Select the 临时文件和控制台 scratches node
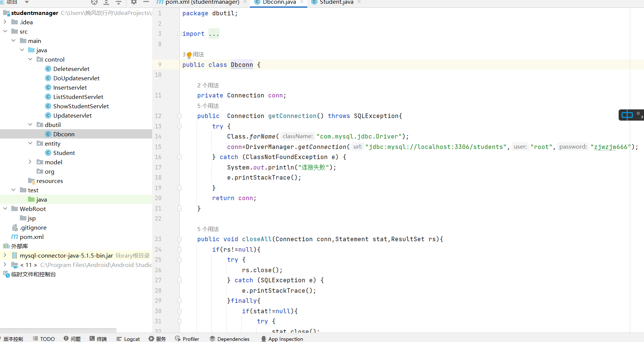This screenshot has height=342, width=644. (x=33, y=274)
